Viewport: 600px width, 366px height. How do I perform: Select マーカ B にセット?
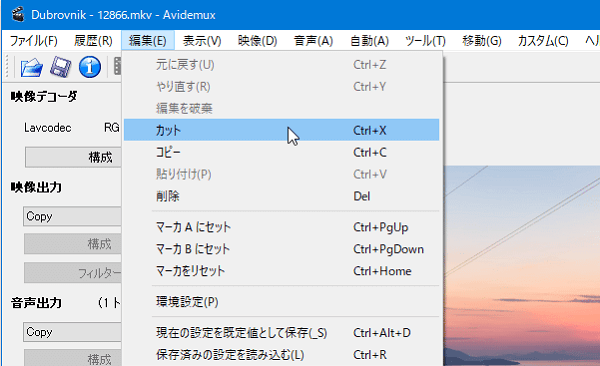pos(281,249)
